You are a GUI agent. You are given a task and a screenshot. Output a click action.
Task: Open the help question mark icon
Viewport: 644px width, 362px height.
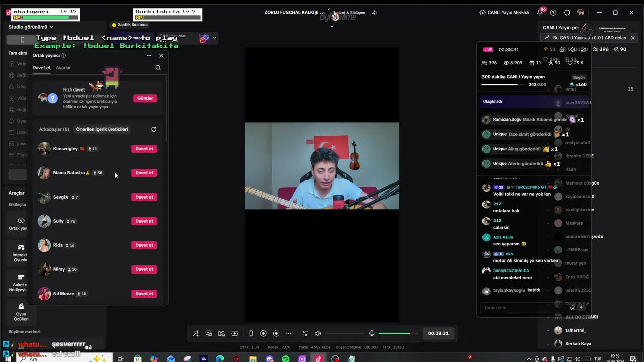pos(553,12)
